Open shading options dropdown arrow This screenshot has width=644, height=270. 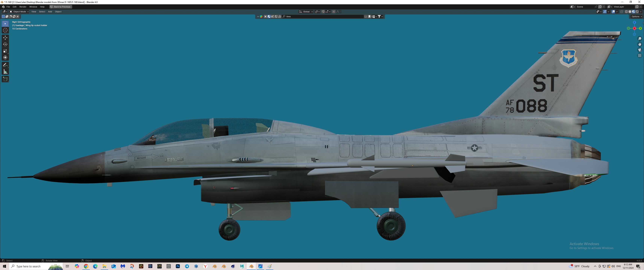point(640,12)
